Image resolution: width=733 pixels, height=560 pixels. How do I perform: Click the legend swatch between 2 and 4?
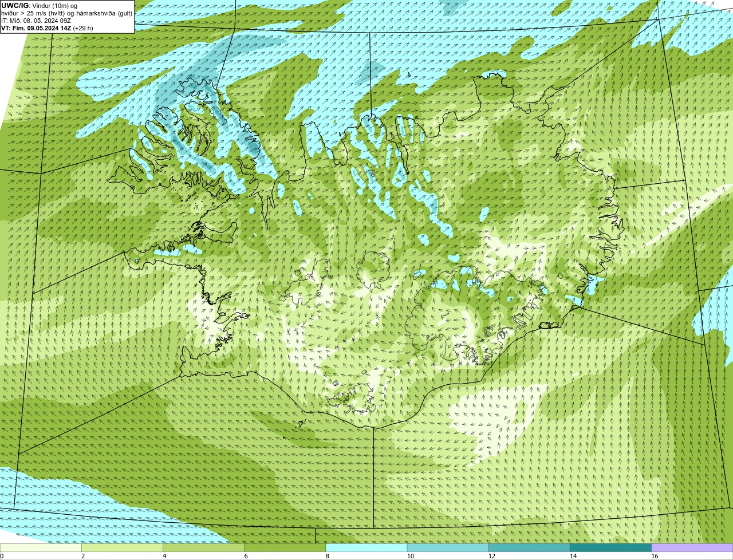[x=122, y=547]
